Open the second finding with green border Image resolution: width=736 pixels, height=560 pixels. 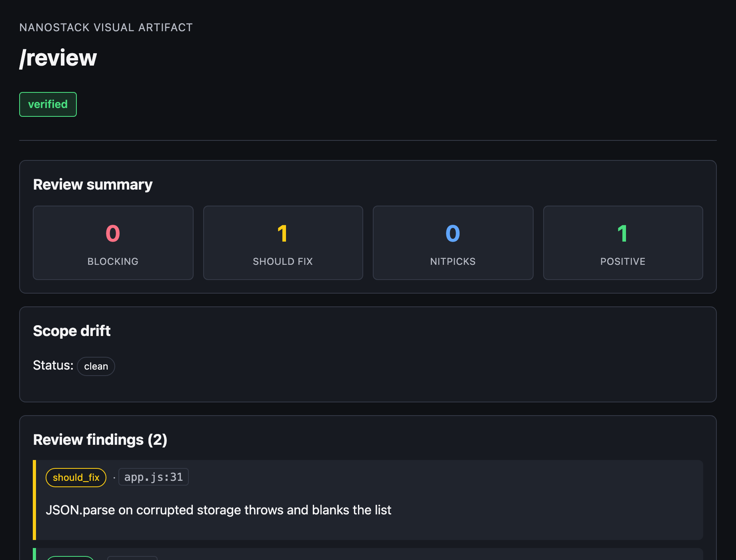pos(368,554)
